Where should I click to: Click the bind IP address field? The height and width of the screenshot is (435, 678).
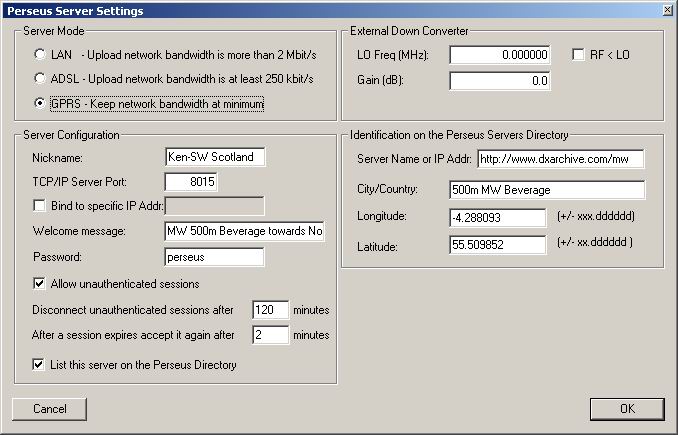click(x=214, y=206)
